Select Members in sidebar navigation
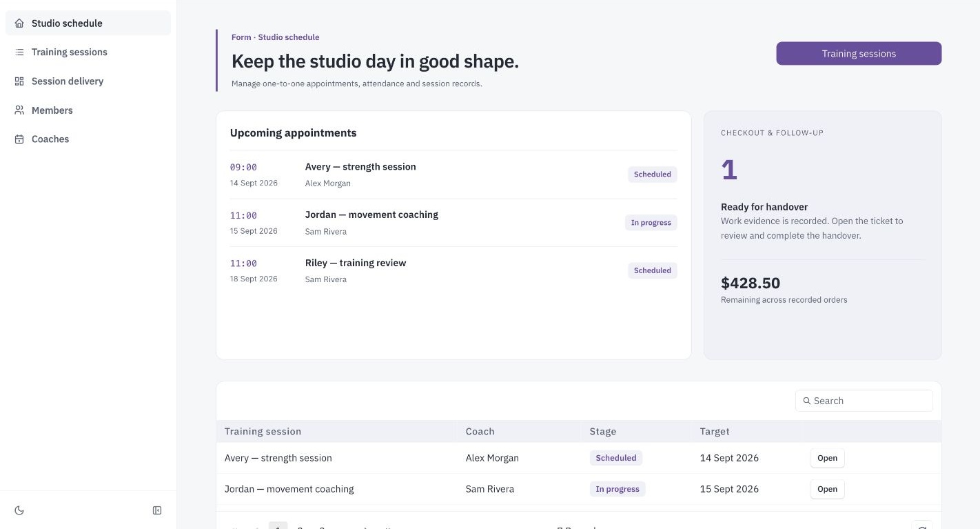Viewport: 980px width, 529px height. pyautogui.click(x=88, y=110)
